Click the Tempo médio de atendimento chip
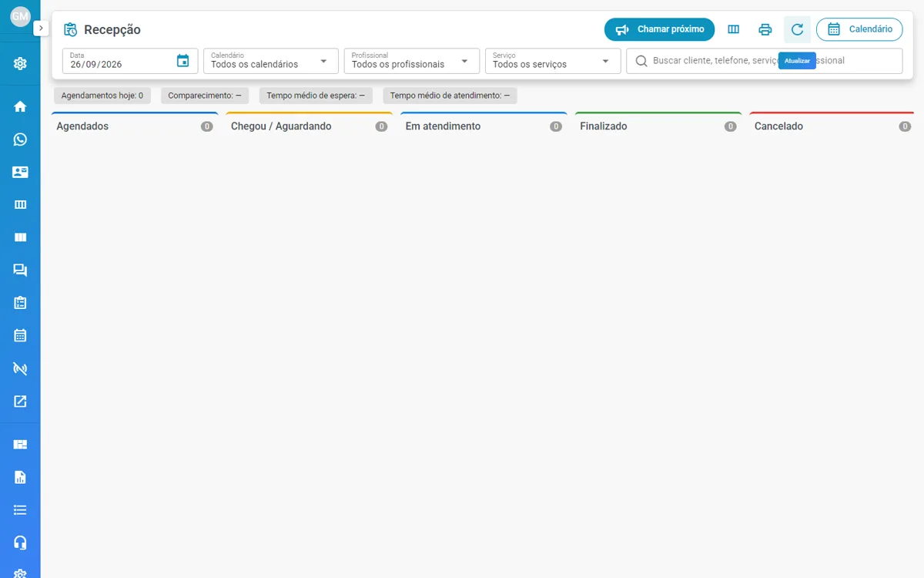The width and height of the screenshot is (924, 578). pyautogui.click(x=450, y=96)
